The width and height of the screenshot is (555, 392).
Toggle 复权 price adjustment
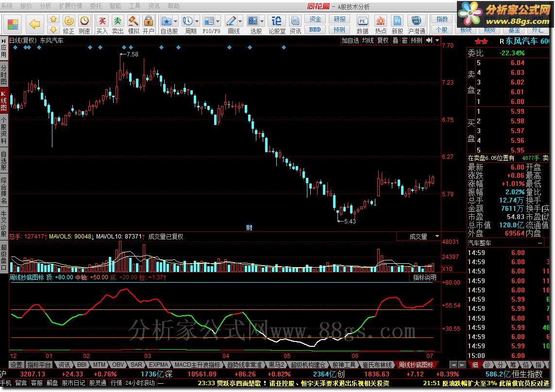383,40
